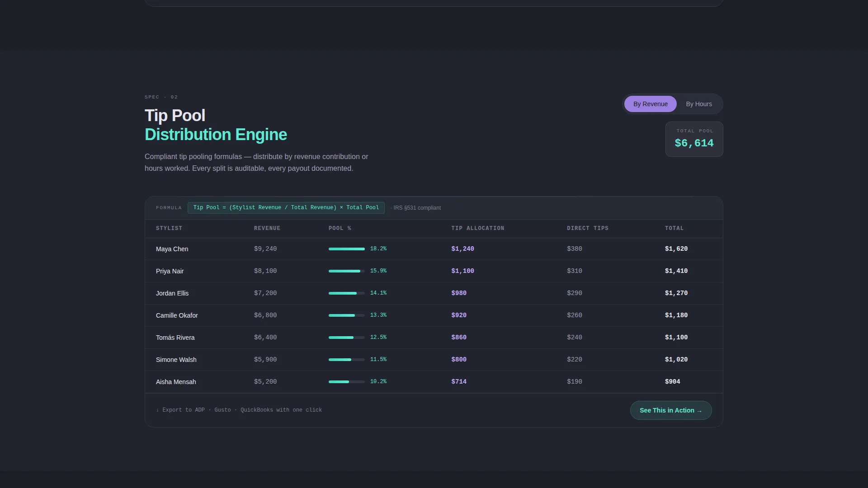The height and width of the screenshot is (488, 868).
Task: Click the $714 tip allocation
Action: pyautogui.click(x=459, y=382)
